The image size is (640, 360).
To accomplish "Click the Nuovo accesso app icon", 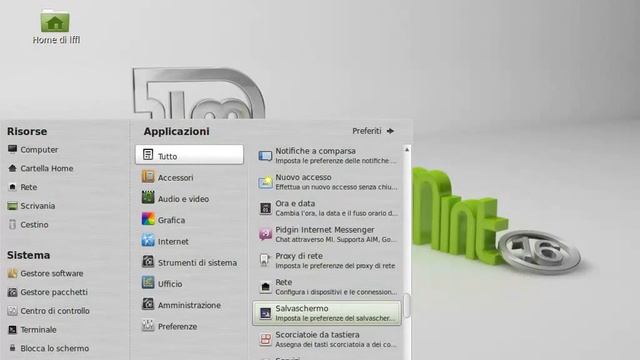I will point(265,182).
